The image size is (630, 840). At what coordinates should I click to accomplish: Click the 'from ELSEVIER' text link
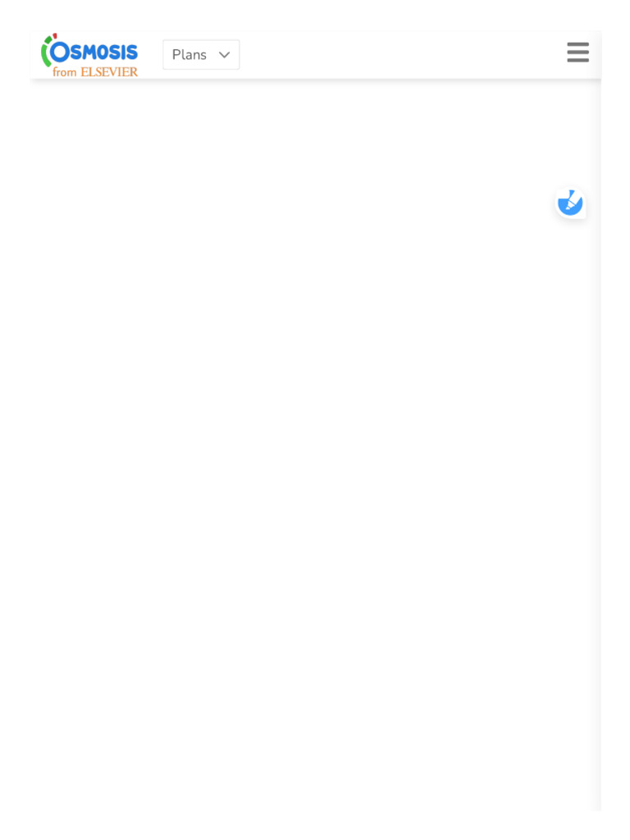point(95,72)
